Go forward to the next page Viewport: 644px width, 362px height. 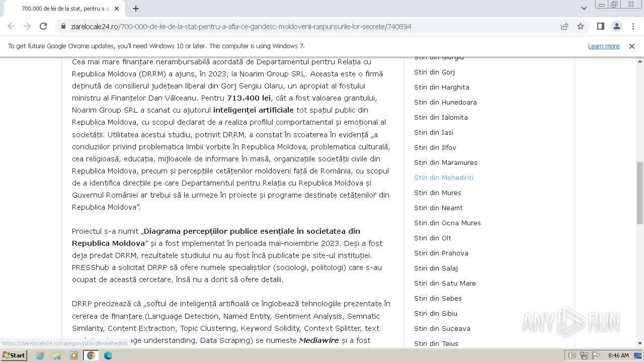pyautogui.click(x=27, y=26)
